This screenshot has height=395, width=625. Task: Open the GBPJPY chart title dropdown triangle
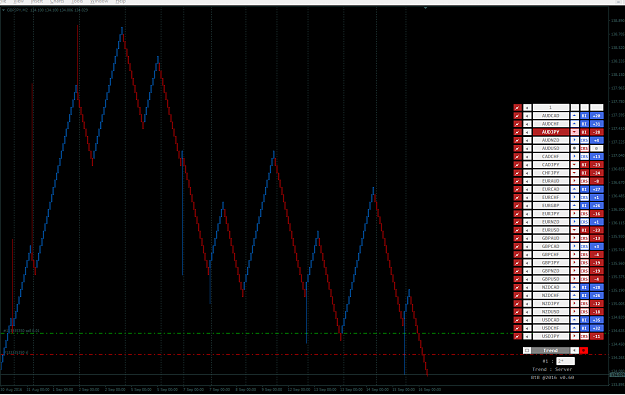tap(3, 10)
